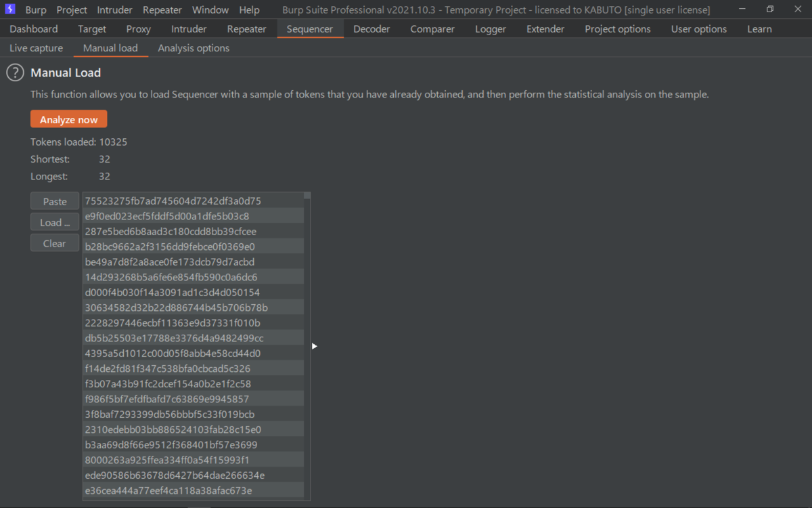Select token f14de2fd81f347c538bfa0cbcad5c326
The height and width of the screenshot is (508, 812).
[194, 368]
